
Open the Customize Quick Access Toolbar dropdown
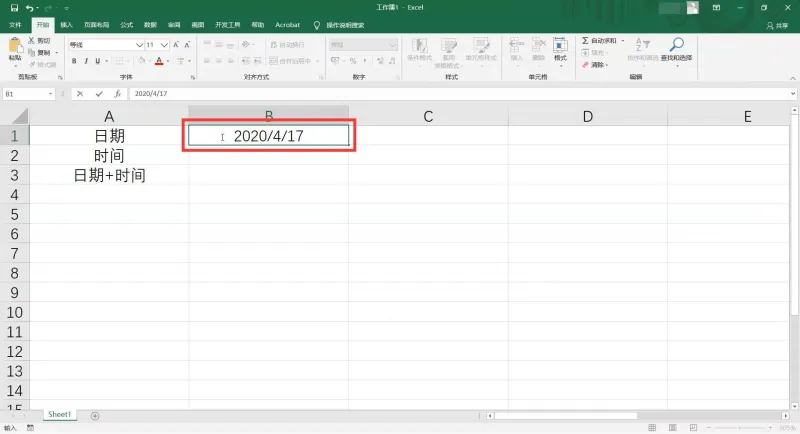tap(66, 8)
